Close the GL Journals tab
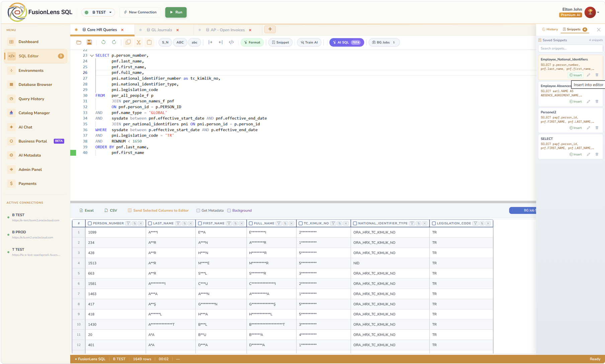Screen dimensions: 605x364 (x=178, y=30)
